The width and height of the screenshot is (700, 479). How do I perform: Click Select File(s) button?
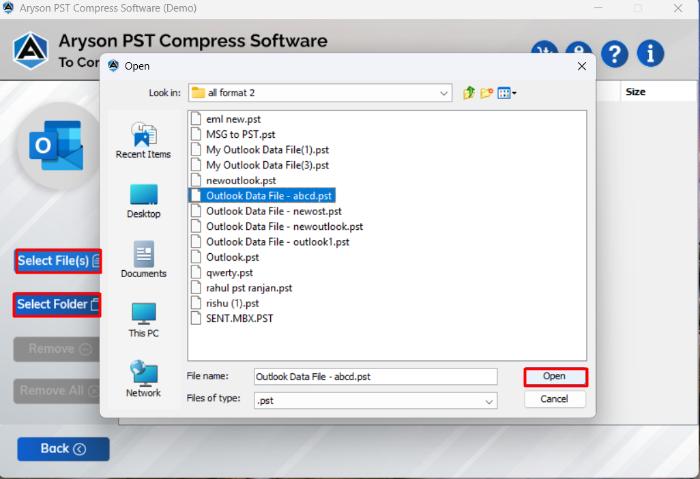pyautogui.click(x=58, y=261)
